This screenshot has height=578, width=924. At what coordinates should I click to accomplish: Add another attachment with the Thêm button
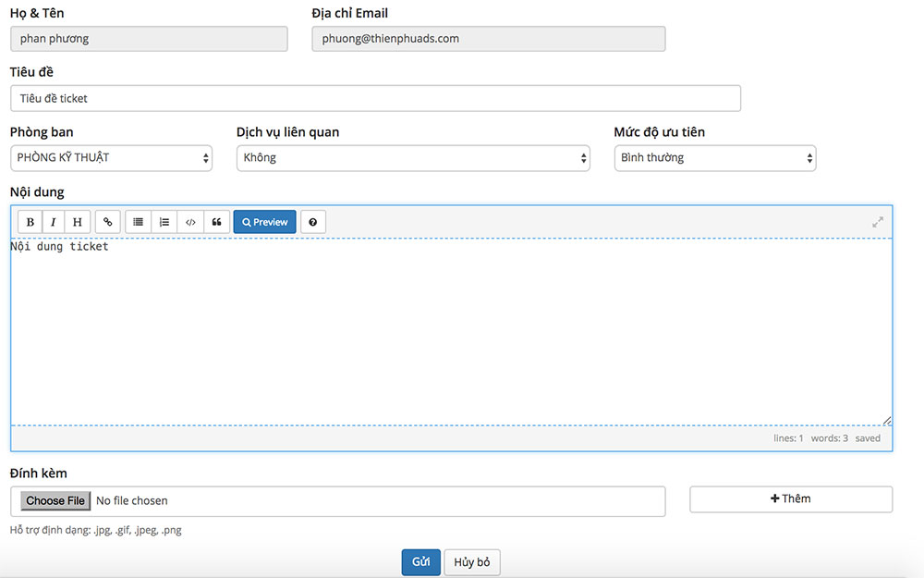coord(790,498)
